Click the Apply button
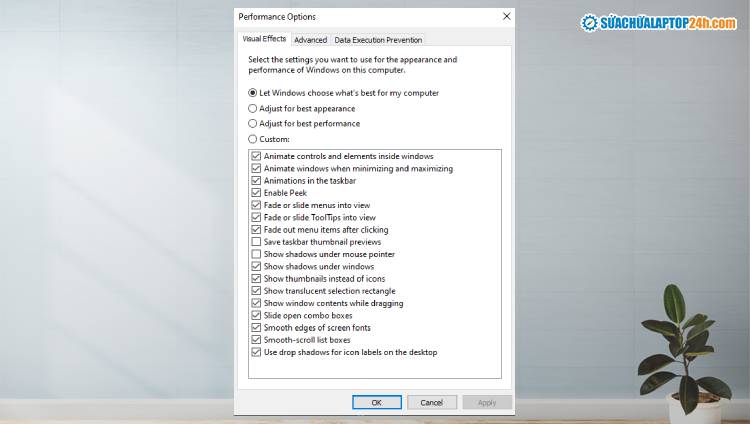This screenshot has width=750, height=424. 487,402
